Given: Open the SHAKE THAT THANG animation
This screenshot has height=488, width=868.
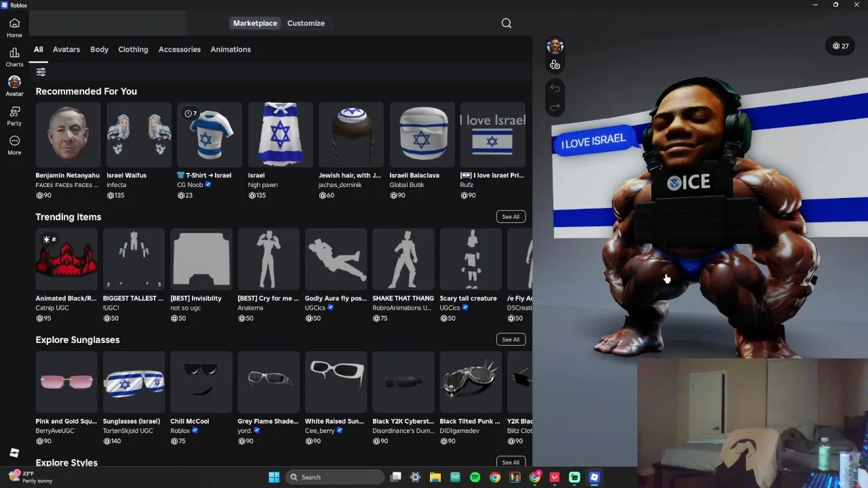Looking at the screenshot, I should (x=403, y=259).
